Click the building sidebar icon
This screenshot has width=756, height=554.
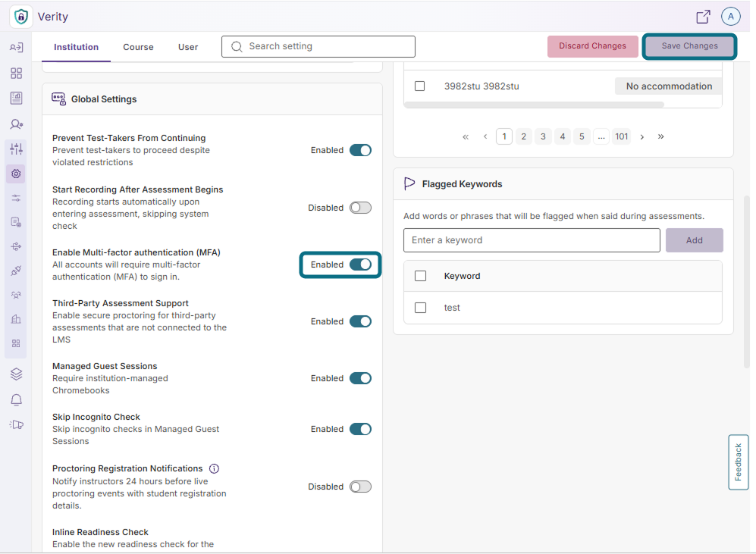16,319
